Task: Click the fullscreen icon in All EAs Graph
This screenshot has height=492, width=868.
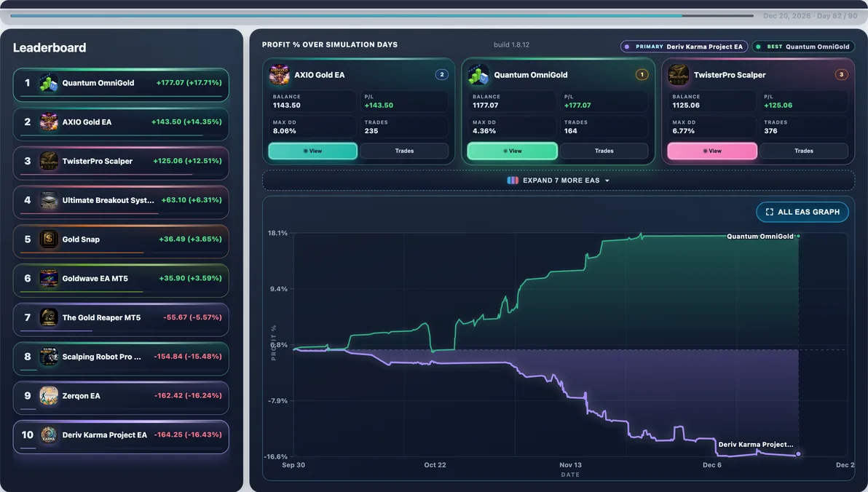Action: (770, 212)
